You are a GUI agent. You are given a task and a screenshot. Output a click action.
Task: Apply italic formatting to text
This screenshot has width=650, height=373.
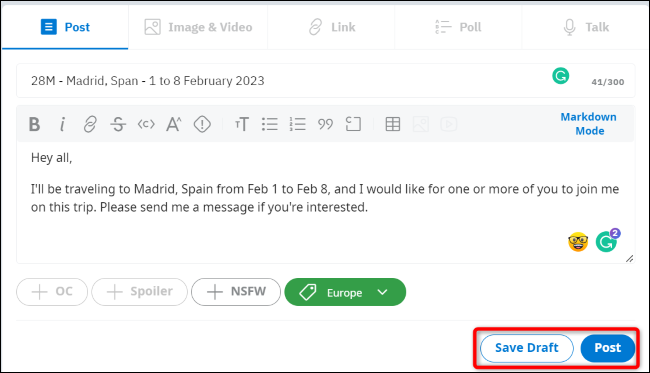(x=62, y=124)
